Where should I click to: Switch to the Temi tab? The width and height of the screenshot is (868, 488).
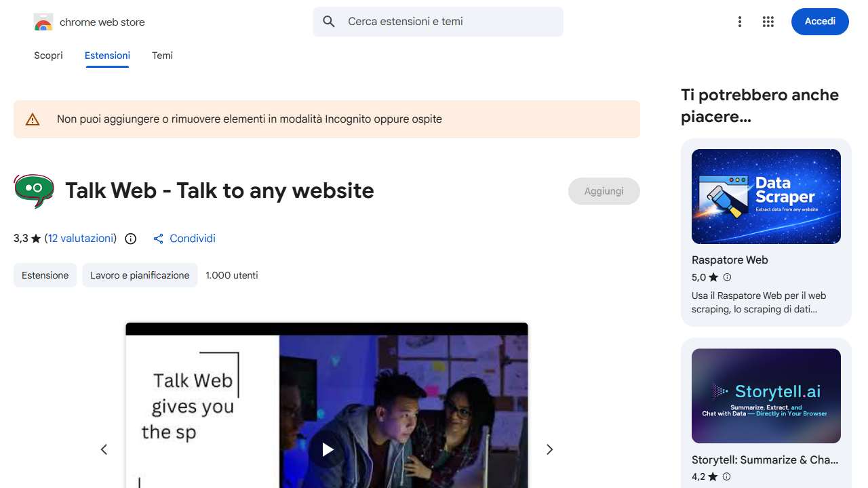[162, 56]
